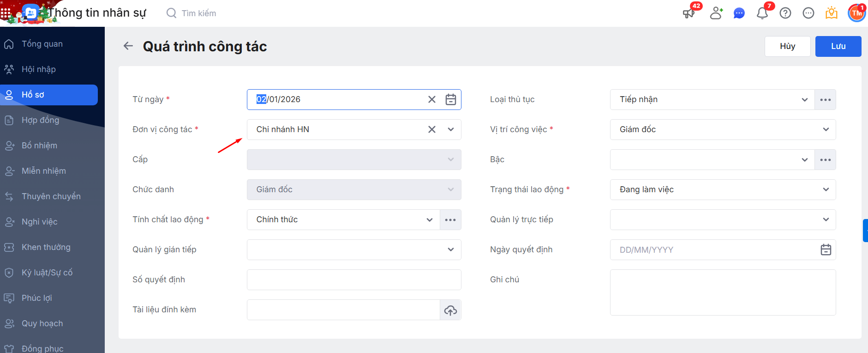The height and width of the screenshot is (353, 868).
Task: Click the Lưu button
Action: pos(838,46)
